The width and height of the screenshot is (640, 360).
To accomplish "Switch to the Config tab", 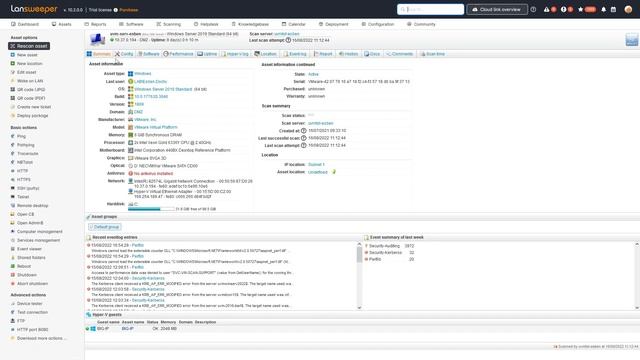I will coord(124,54).
